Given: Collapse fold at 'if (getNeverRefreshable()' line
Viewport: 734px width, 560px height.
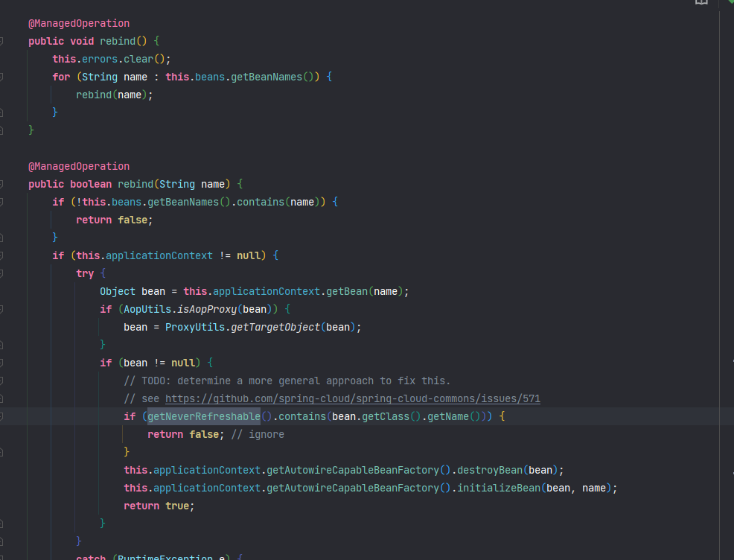Looking at the screenshot, I should point(1,416).
